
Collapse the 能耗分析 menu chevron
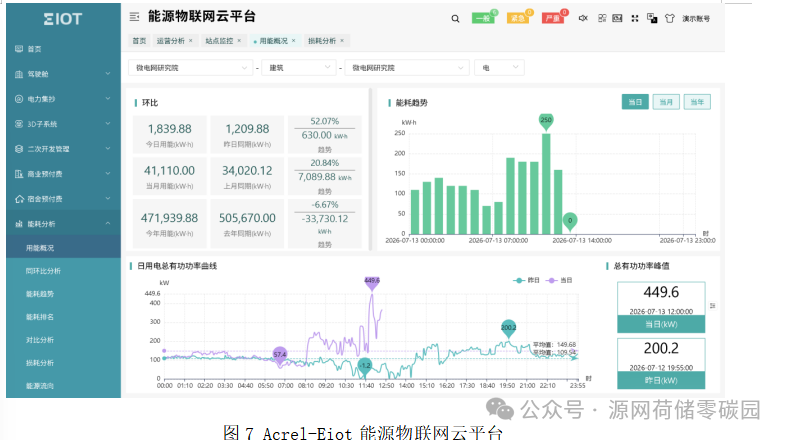click(108, 224)
